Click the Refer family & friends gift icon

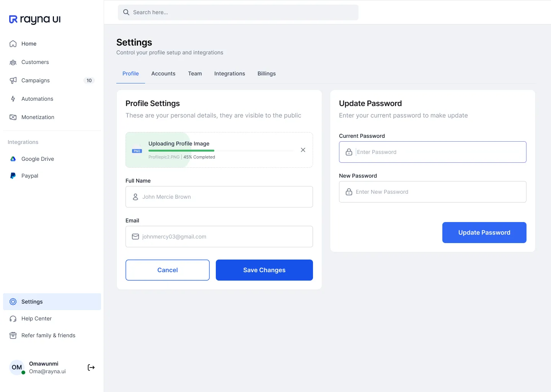(x=13, y=335)
